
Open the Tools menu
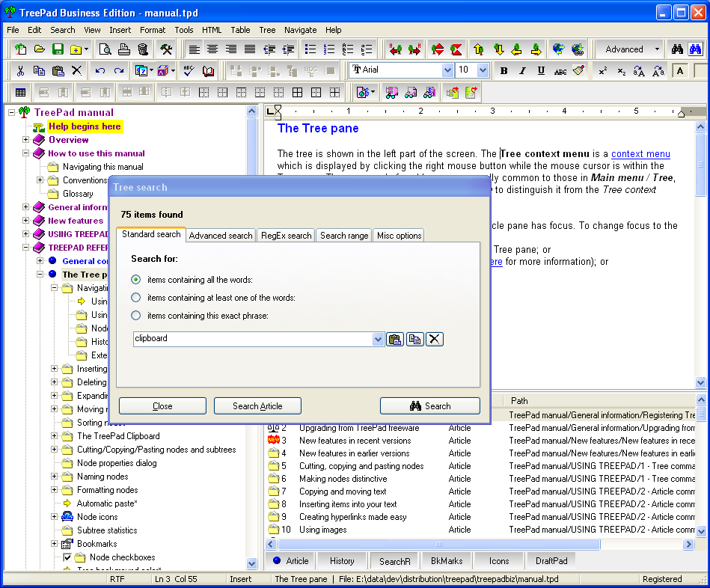(184, 30)
